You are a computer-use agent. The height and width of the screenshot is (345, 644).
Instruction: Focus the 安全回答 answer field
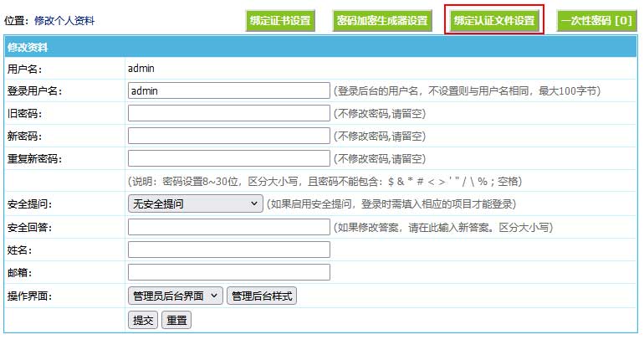pyautogui.click(x=228, y=227)
